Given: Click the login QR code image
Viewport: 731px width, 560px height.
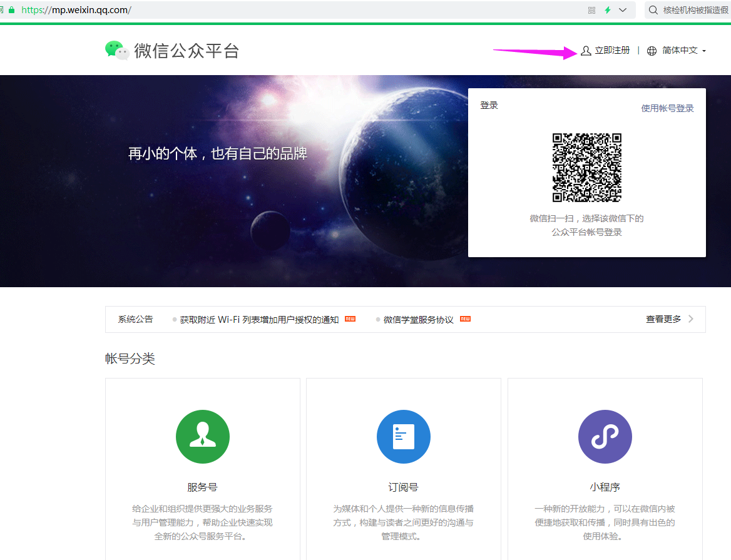Looking at the screenshot, I should (587, 168).
